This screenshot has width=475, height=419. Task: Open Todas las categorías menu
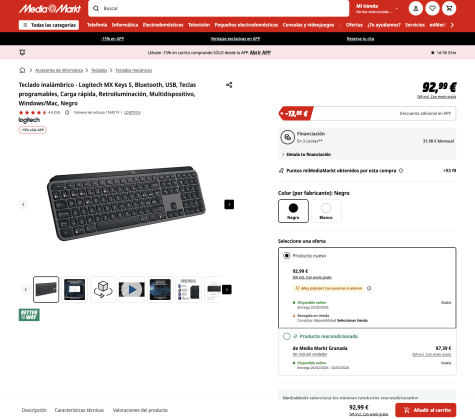[x=49, y=25]
